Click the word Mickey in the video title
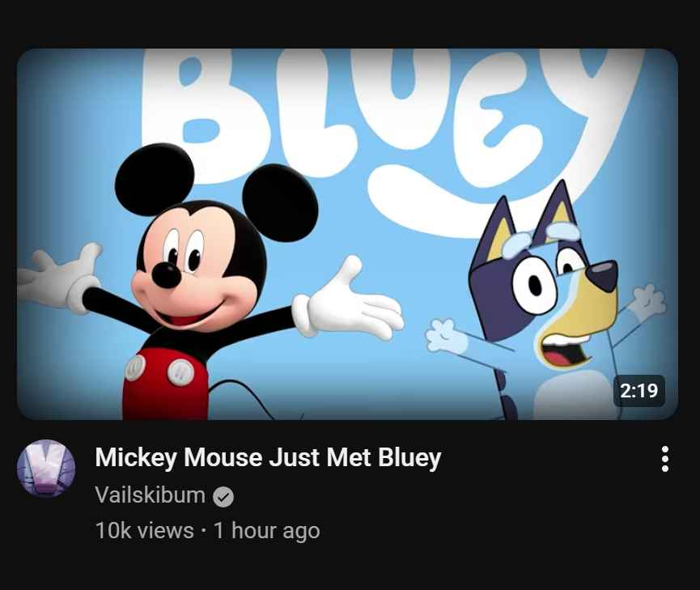 point(136,458)
